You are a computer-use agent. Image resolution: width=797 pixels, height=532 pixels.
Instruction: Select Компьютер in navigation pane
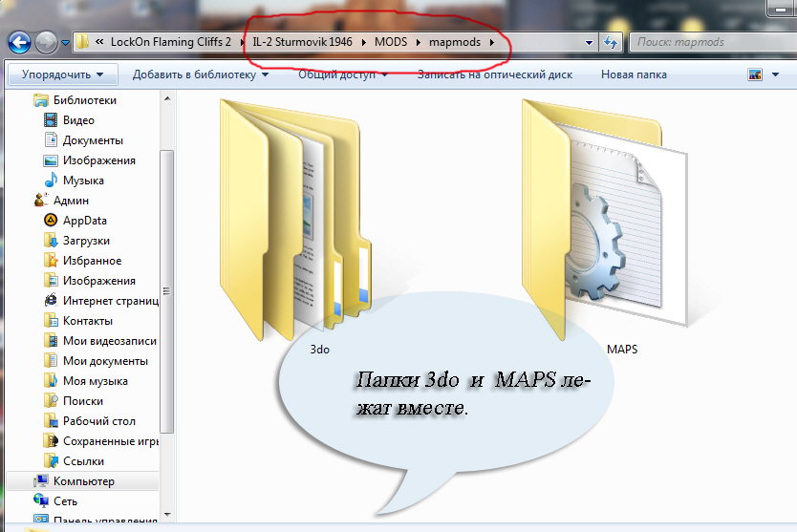tap(83, 481)
